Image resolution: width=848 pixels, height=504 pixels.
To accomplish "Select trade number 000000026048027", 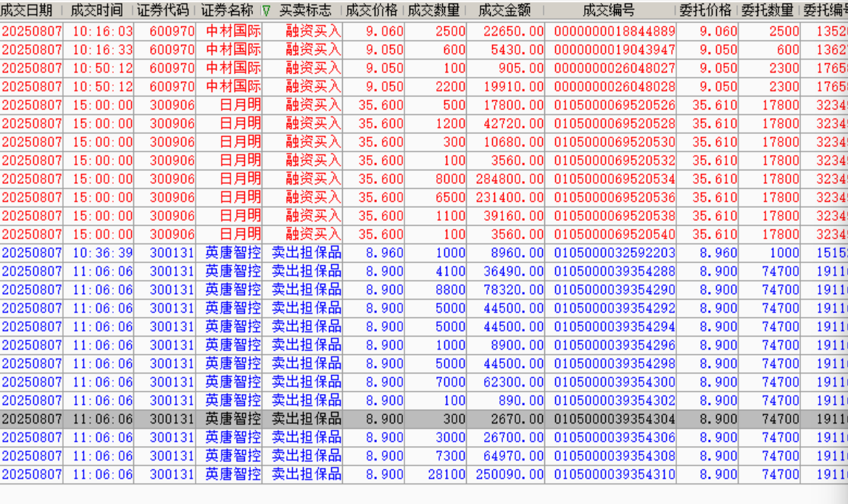I will [615, 68].
